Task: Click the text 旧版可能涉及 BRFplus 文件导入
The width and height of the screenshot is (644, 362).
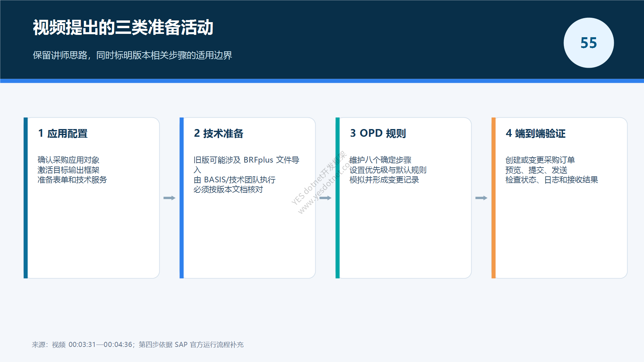Action: 247,165
